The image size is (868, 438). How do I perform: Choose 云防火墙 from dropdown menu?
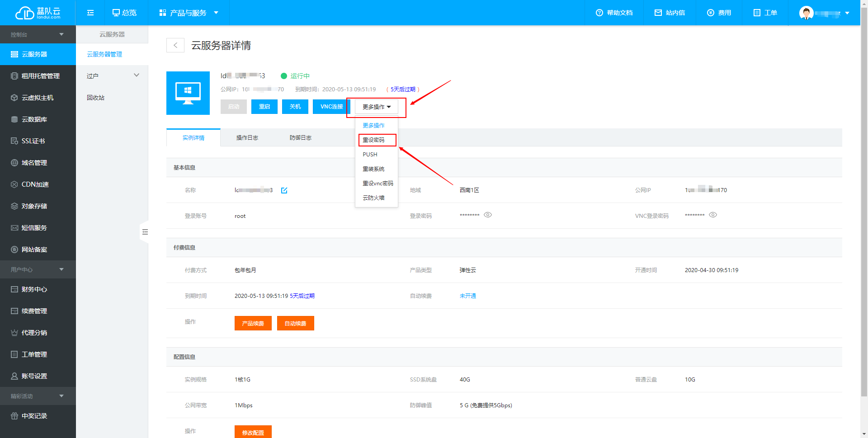[x=377, y=198]
